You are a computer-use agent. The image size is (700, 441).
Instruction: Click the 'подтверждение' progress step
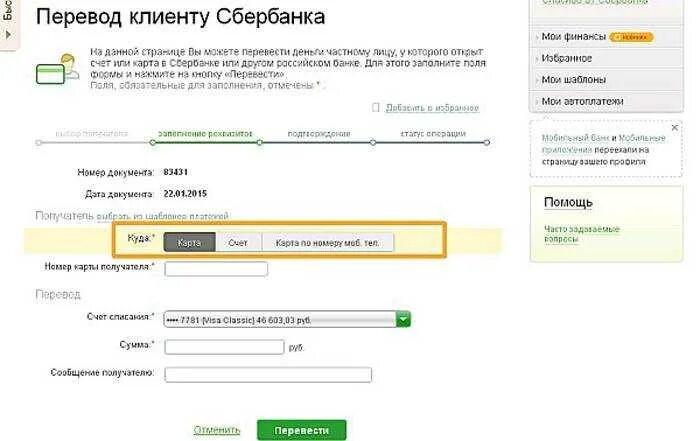click(x=319, y=133)
